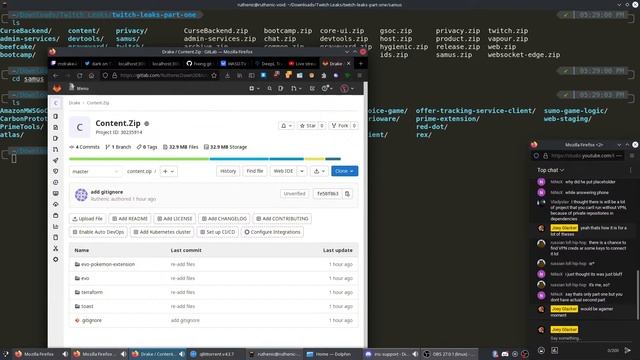
Task: Open the .gitignore file
Action: [x=91, y=320]
